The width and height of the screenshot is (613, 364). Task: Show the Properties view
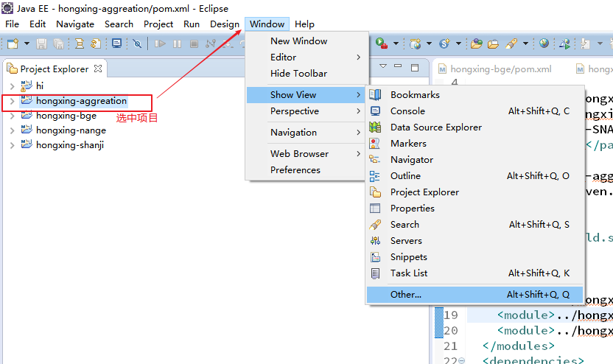[474, 209]
